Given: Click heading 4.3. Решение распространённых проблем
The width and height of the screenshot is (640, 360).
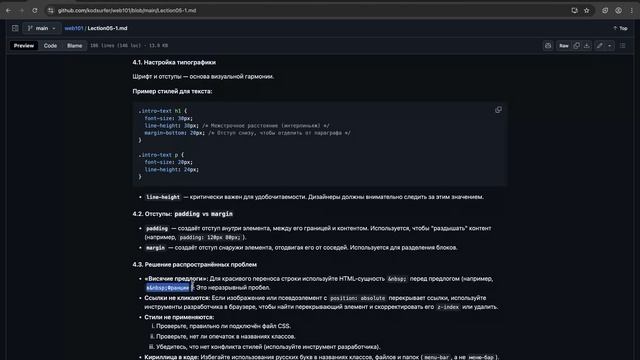Looking at the screenshot, I should [x=194, y=264].
